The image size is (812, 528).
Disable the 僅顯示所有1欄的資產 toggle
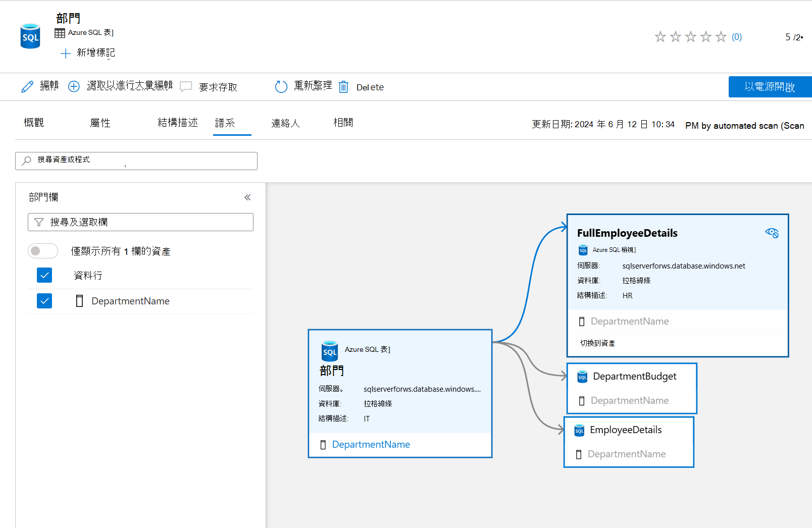[x=43, y=251]
